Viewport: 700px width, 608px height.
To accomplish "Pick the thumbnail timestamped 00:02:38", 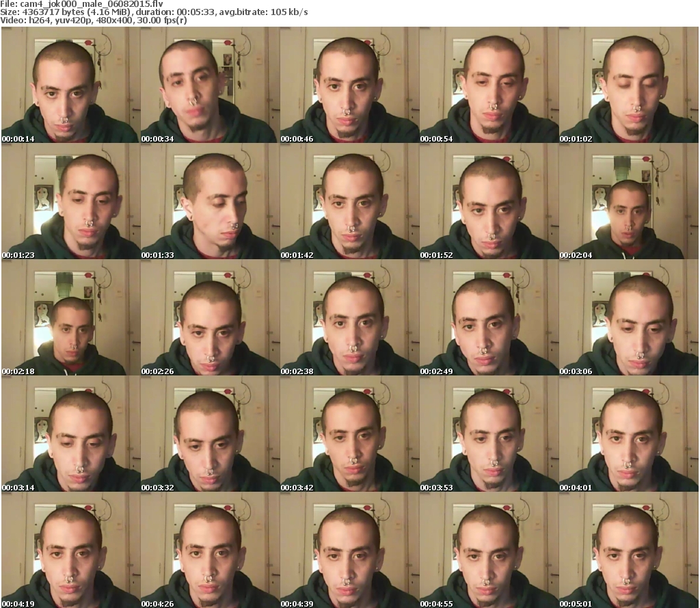I will coord(349,317).
